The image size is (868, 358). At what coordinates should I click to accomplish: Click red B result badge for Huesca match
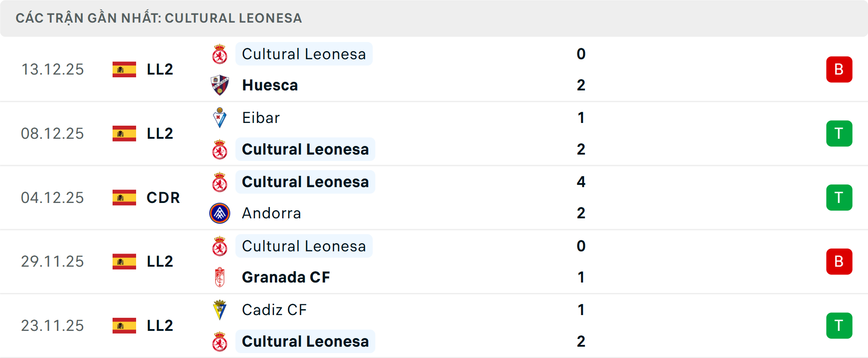coord(839,70)
